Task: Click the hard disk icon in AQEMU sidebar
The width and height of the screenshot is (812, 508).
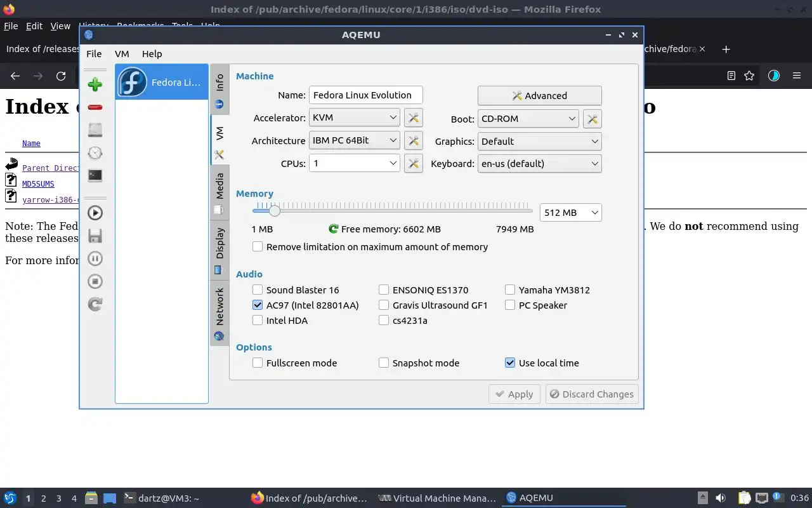Action: (95, 130)
